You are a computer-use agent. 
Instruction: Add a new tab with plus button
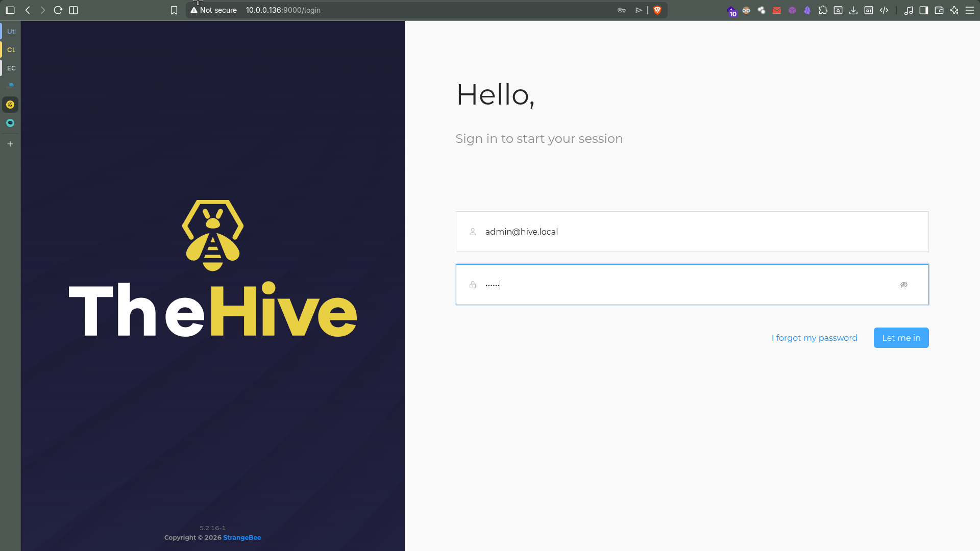(10, 144)
